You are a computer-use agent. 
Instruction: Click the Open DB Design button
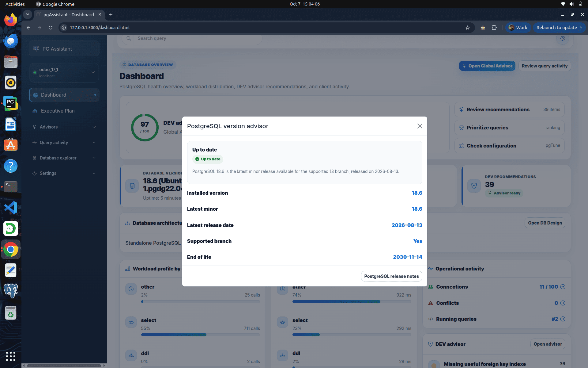tap(545, 223)
